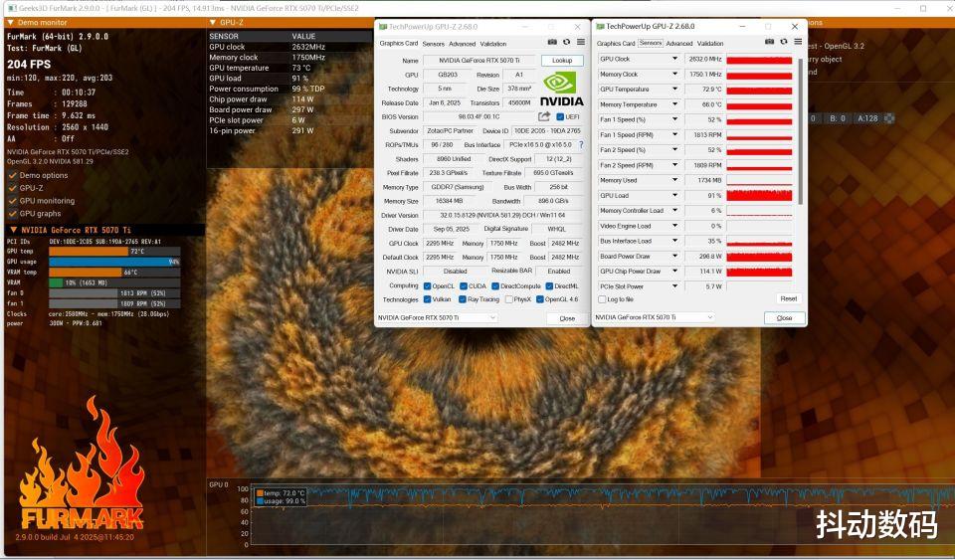Toggle the DirectML checkbox
Viewport: 955px width, 560px height.
tap(549, 286)
